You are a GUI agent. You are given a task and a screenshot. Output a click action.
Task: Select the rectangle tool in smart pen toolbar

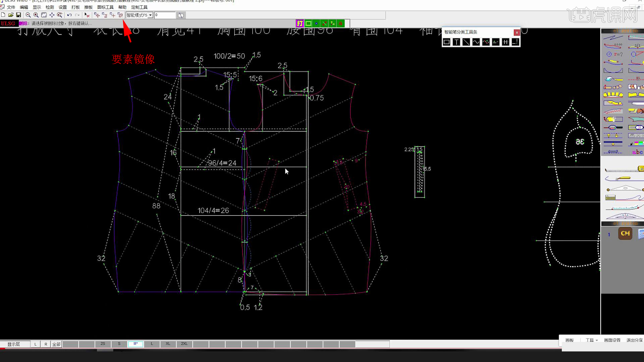(x=446, y=42)
